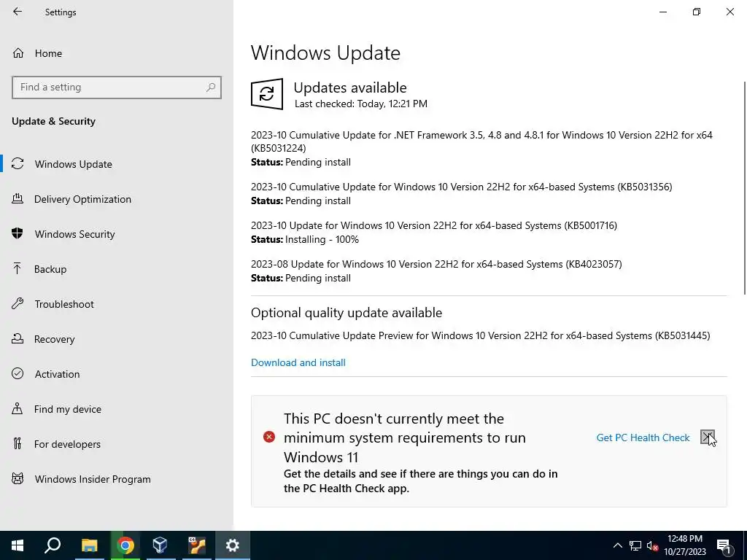747x560 pixels.
Task: Click the Home house icon
Action: pos(18,53)
